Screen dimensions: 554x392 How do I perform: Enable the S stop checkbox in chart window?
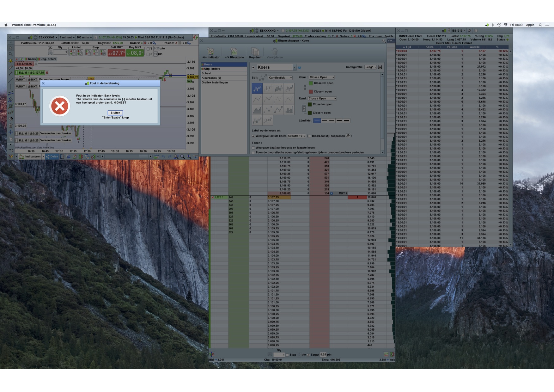tap(148, 54)
